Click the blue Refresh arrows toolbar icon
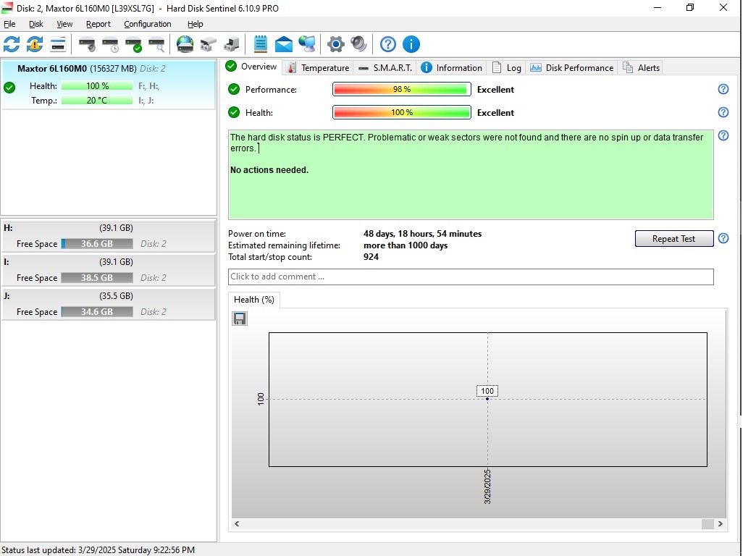This screenshot has height=556, width=756. [x=12, y=44]
